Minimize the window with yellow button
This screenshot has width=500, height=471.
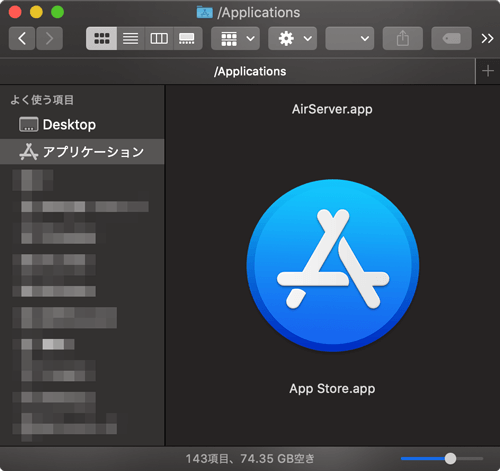point(36,12)
